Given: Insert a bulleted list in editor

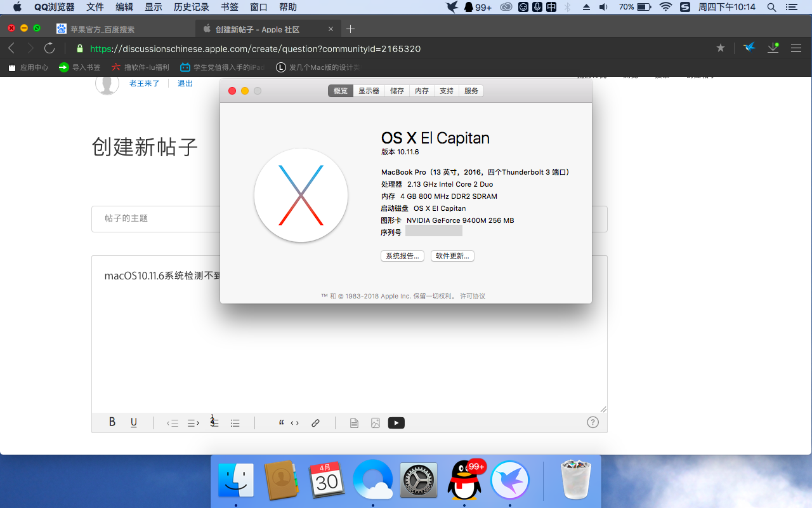Looking at the screenshot, I should [x=235, y=423].
